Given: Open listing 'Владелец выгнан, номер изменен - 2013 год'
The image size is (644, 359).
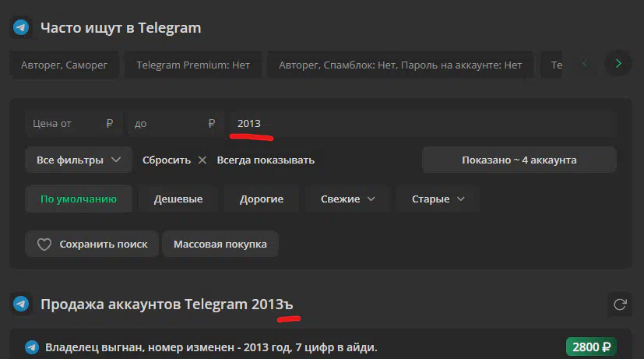Looking at the screenshot, I should tap(211, 347).
